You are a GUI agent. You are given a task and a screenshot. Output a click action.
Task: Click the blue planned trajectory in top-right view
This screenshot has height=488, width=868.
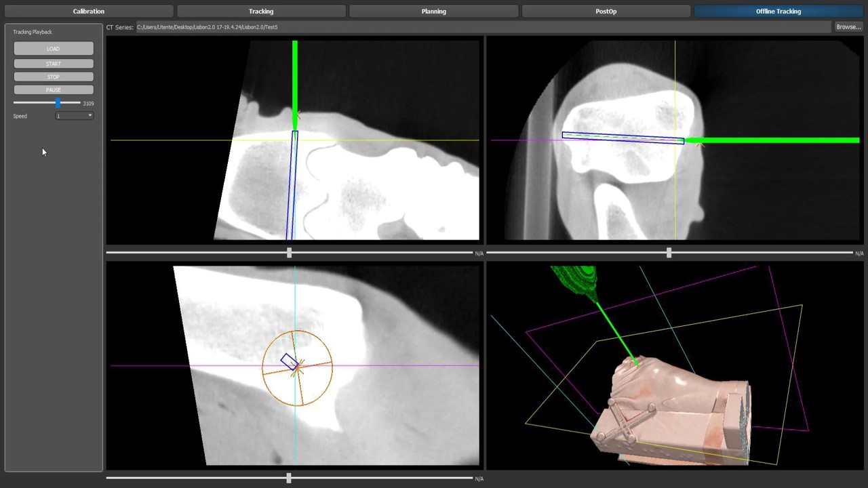[623, 138]
